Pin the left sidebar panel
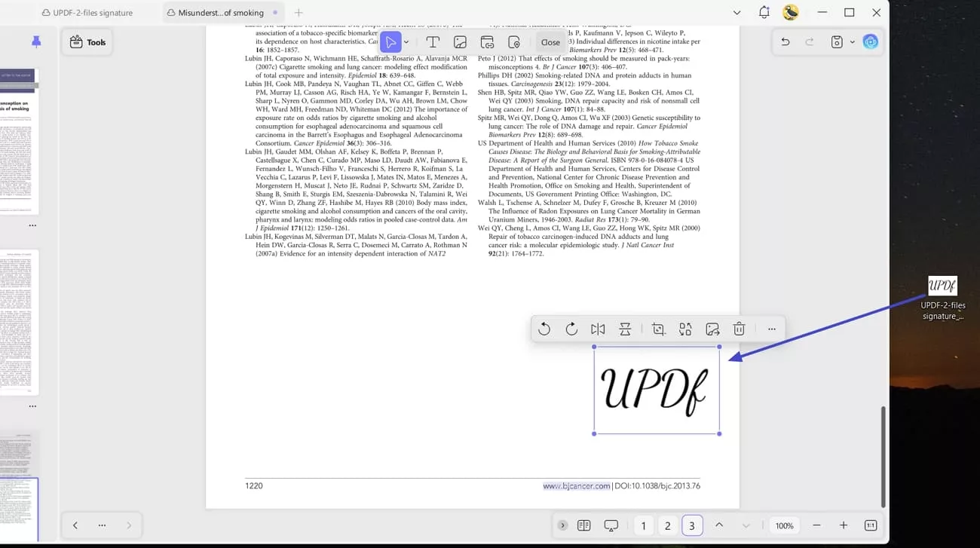Image resolution: width=980 pixels, height=548 pixels. point(35,41)
